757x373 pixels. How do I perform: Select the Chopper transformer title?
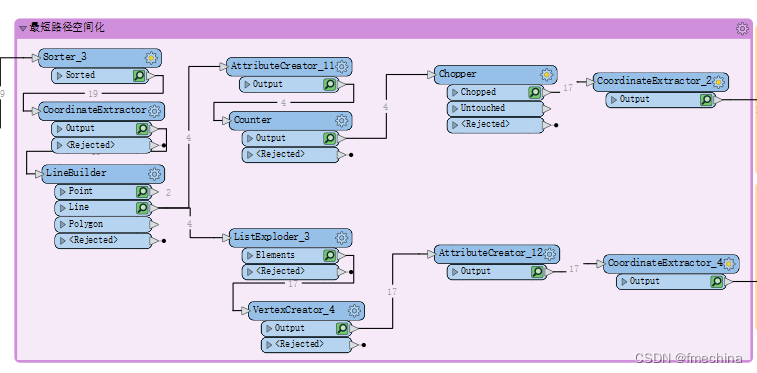pyautogui.click(x=458, y=74)
